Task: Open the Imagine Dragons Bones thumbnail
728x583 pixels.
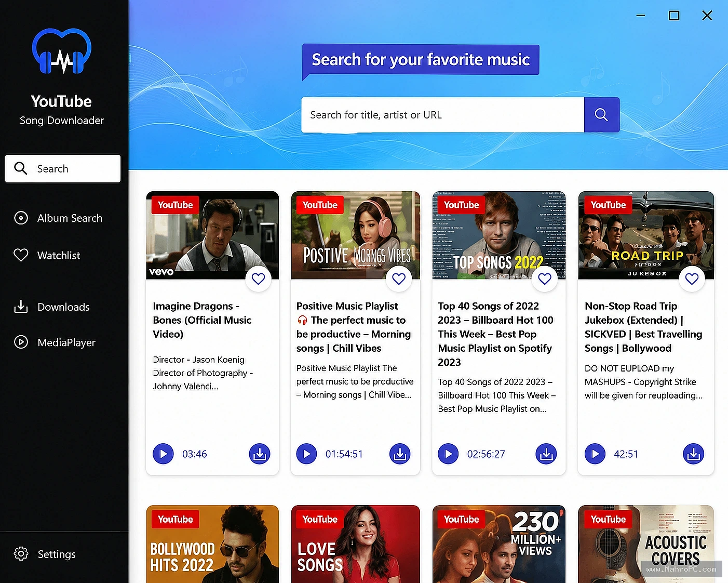Action: click(212, 235)
